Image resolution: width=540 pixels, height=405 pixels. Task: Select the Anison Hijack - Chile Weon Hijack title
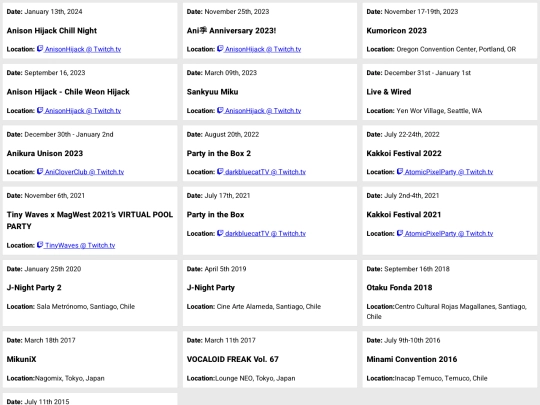(68, 92)
